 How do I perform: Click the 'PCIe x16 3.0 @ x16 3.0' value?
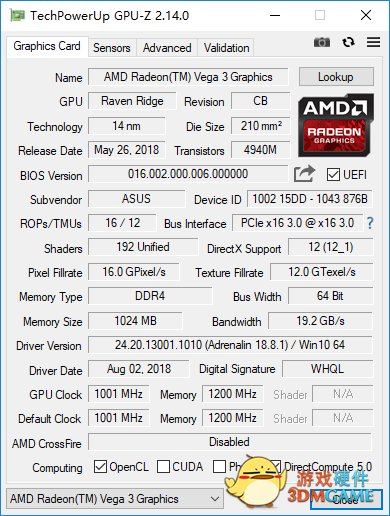(x=297, y=223)
